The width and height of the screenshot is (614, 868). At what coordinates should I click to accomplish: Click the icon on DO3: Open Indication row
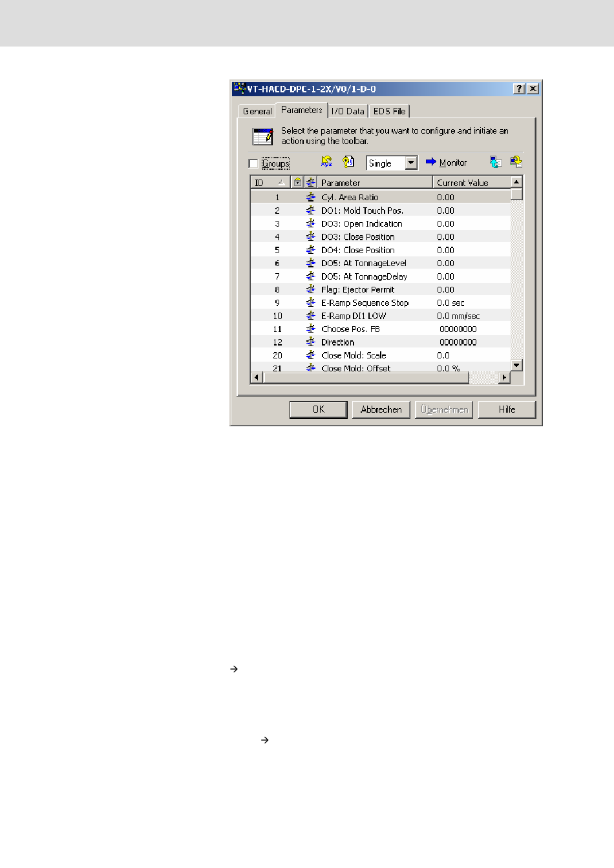[311, 223]
